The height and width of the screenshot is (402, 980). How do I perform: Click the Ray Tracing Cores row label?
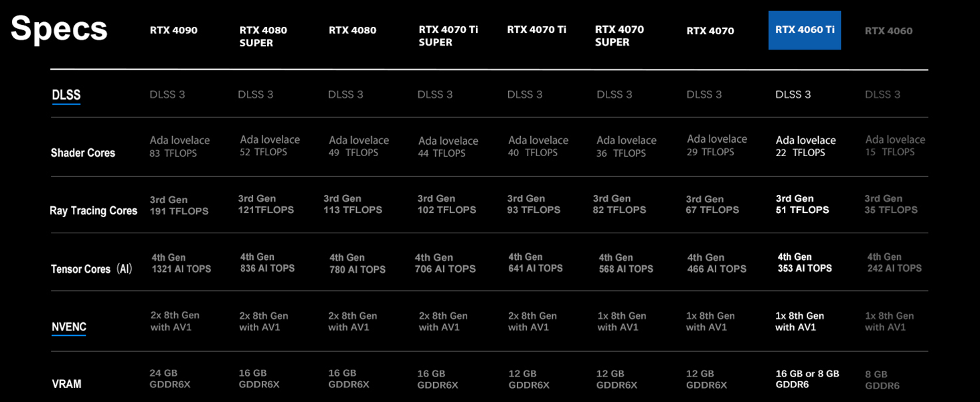point(94,211)
